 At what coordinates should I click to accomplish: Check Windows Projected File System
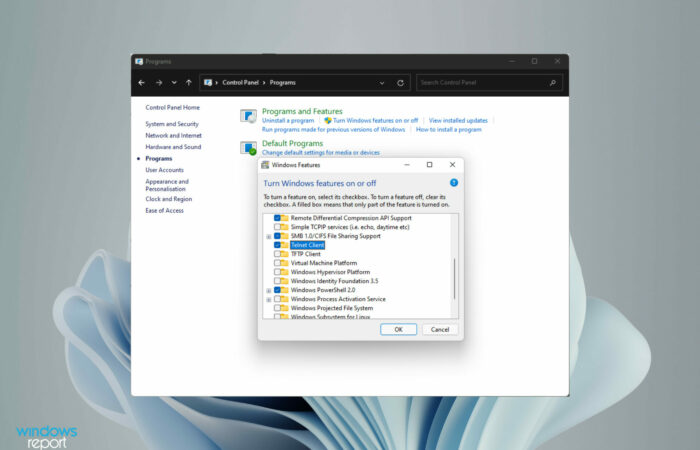tap(277, 308)
